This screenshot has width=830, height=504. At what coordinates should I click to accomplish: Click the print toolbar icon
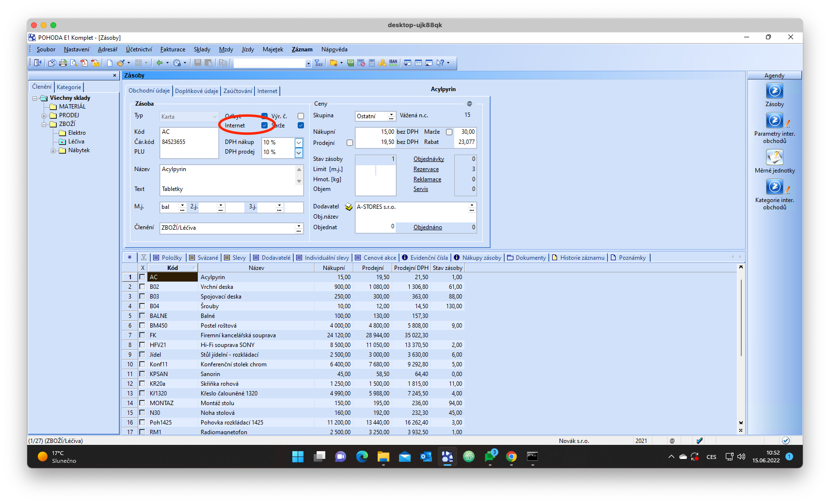pos(63,63)
